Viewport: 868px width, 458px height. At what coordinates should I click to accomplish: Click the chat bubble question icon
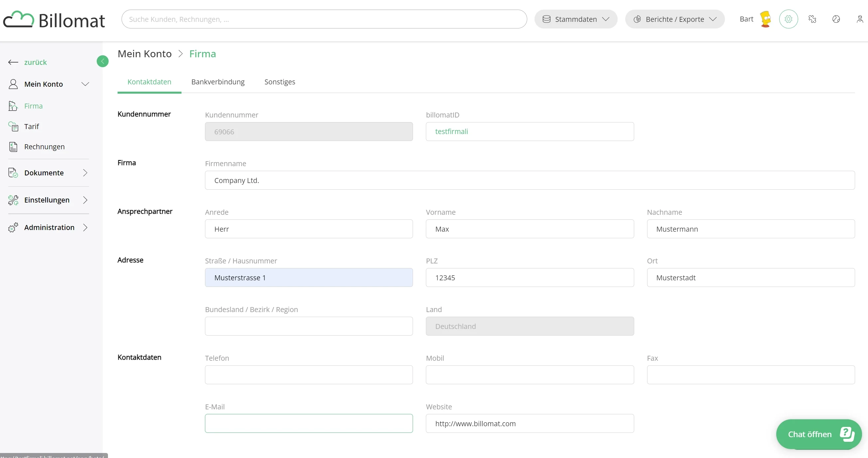[x=847, y=434]
